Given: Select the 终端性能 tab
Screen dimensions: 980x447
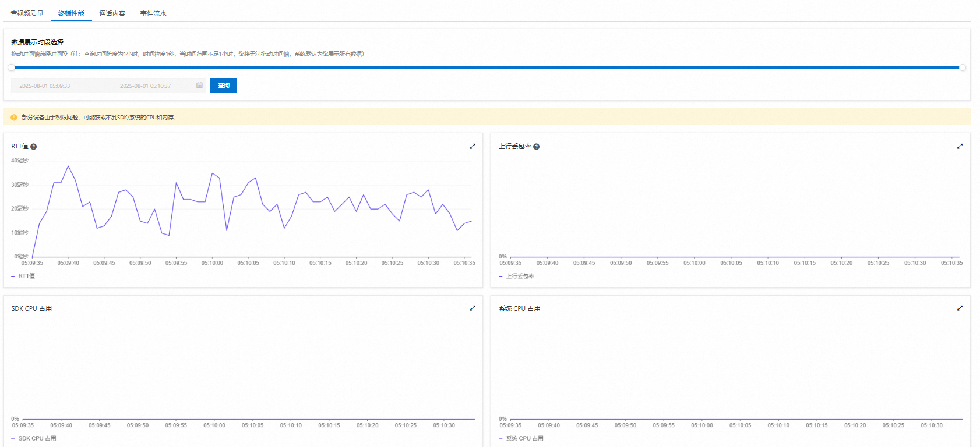Looking at the screenshot, I should pyautogui.click(x=71, y=13).
